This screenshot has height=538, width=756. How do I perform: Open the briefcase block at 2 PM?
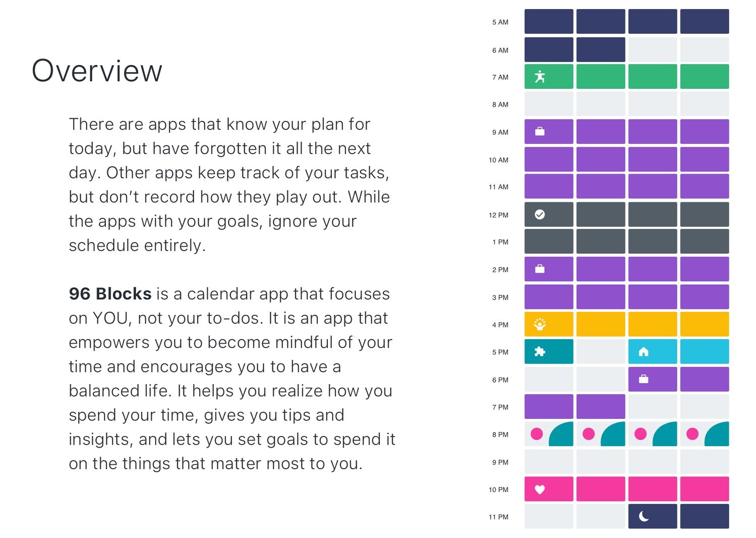549,269
